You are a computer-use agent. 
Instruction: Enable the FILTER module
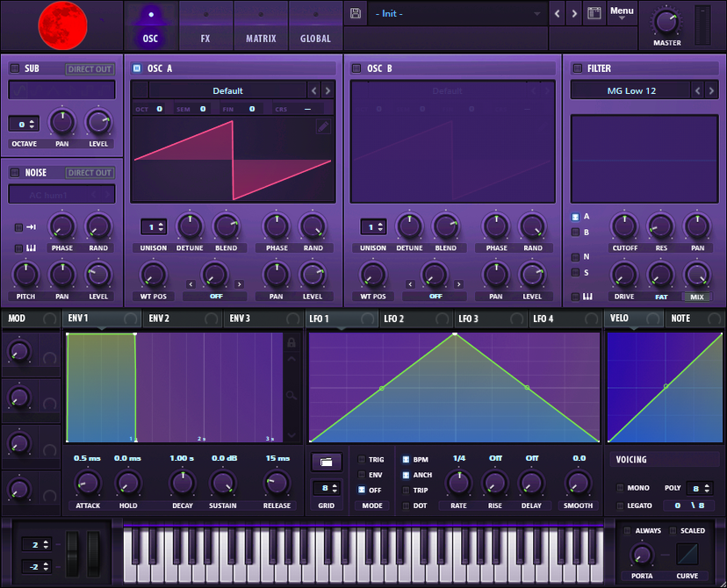pyautogui.click(x=577, y=68)
